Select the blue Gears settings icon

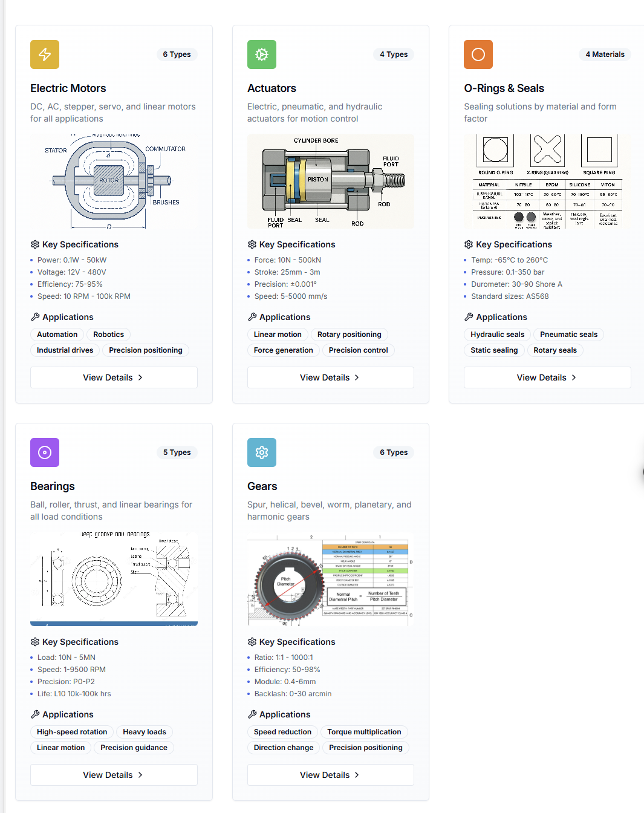pyautogui.click(x=261, y=452)
